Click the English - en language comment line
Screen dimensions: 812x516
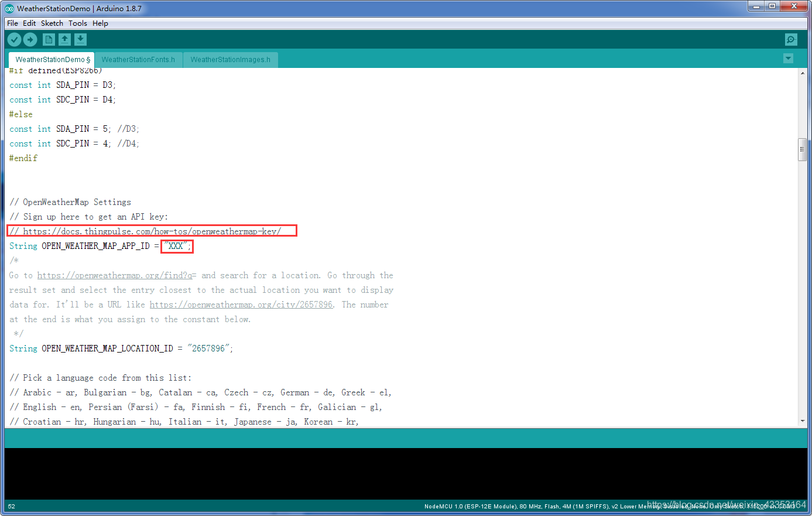coord(196,407)
